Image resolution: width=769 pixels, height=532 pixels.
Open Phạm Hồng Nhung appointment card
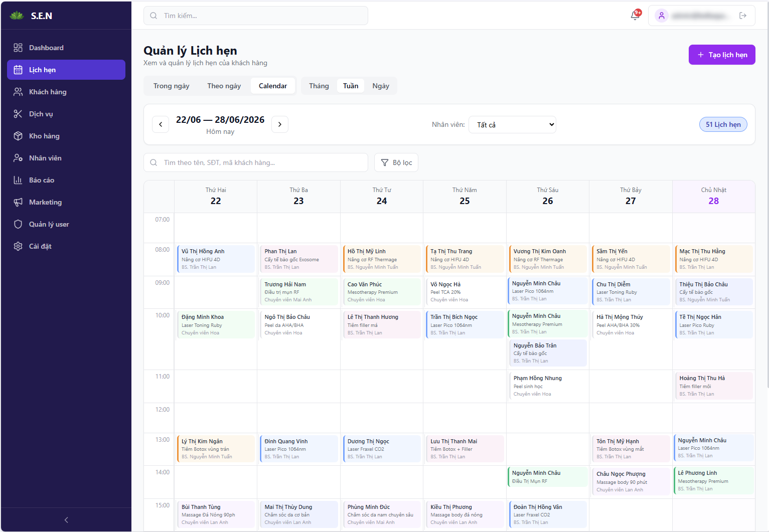[x=548, y=386]
